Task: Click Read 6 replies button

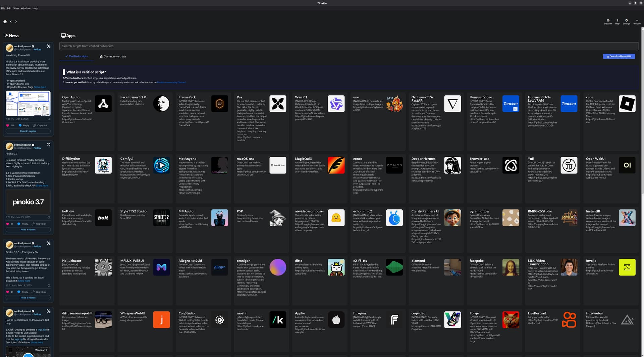Action: pos(28,298)
